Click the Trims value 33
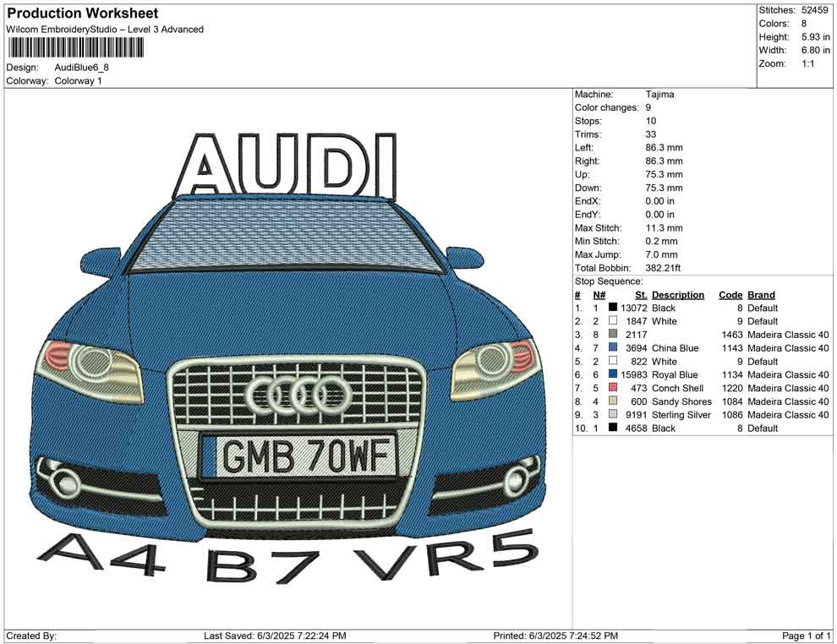 click(651, 134)
